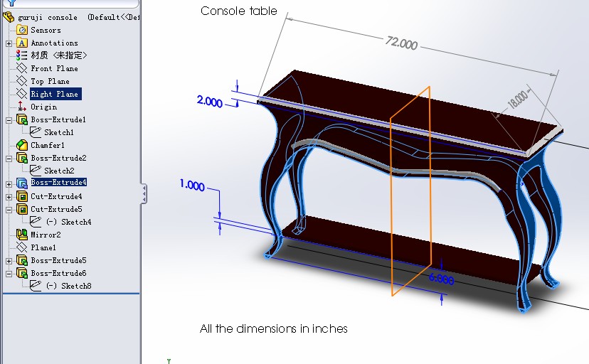This screenshot has width=589, height=364.
Task: Select Annotations in the feature tree
Action: tap(54, 43)
